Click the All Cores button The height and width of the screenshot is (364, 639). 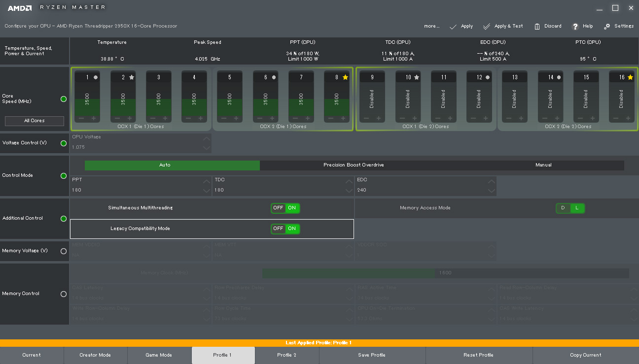[x=35, y=121]
